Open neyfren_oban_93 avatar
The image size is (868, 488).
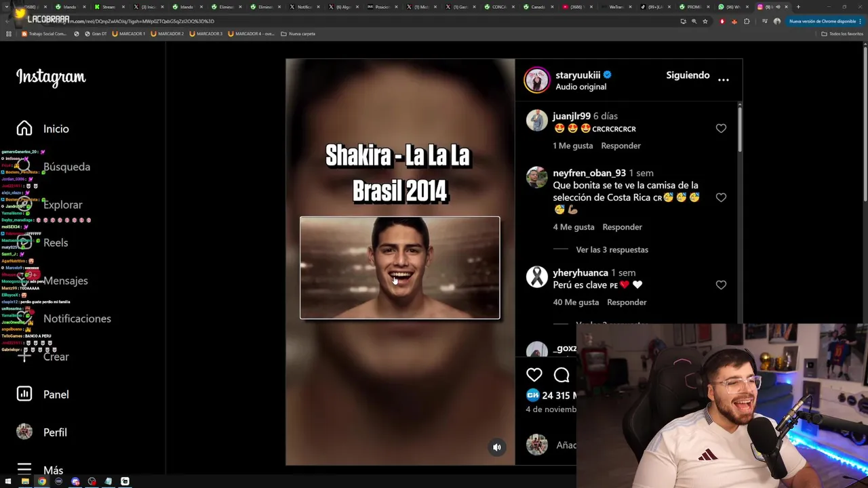click(536, 178)
